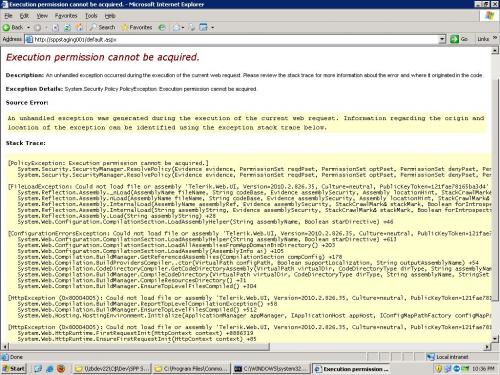Click the Local intranet zone indicator

(447, 357)
